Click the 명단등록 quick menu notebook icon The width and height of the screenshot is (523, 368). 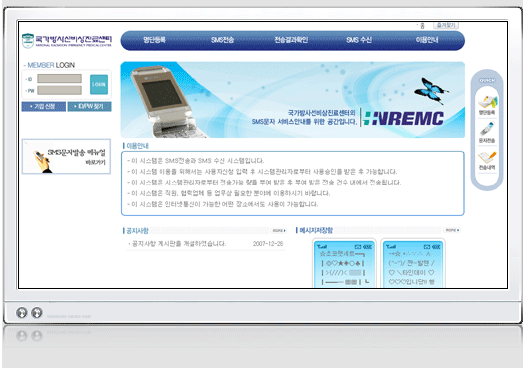[487, 102]
